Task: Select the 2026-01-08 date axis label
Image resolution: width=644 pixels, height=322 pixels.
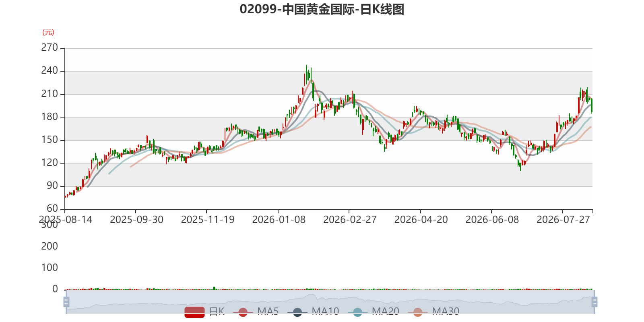Action: tap(279, 220)
